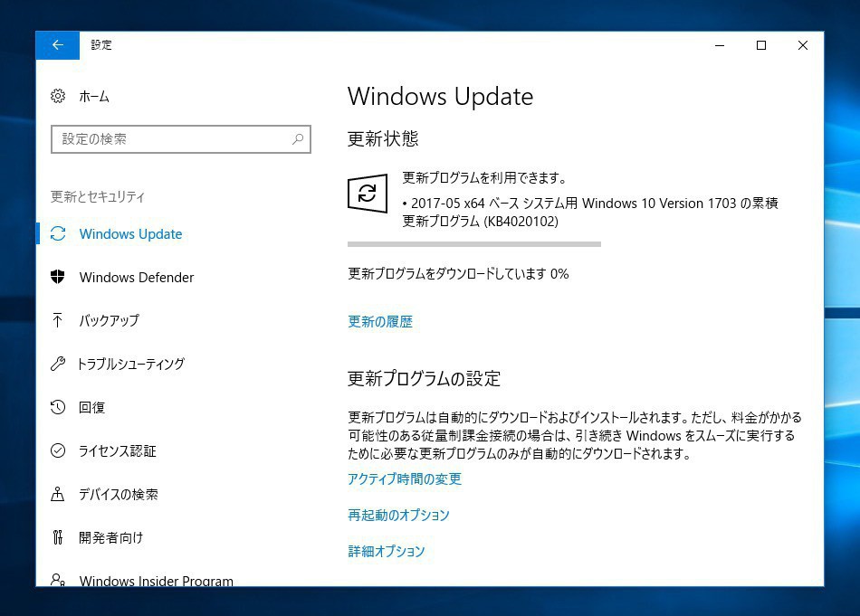
Task: Click the activation checkmark circle icon
Action: (x=58, y=450)
